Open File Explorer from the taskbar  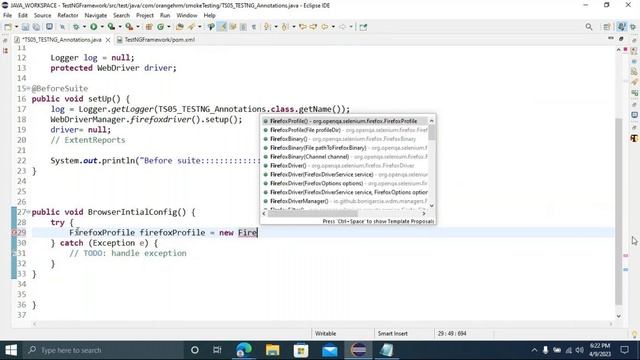pos(273,350)
